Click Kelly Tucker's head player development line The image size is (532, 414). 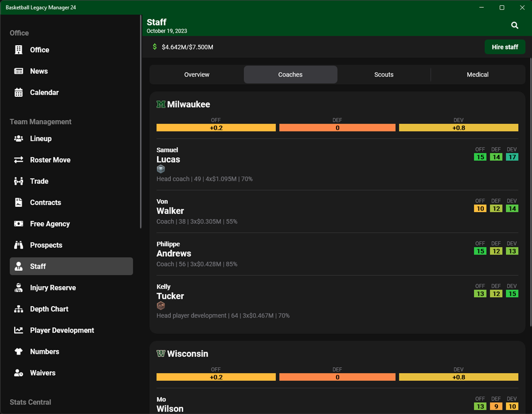(223, 316)
